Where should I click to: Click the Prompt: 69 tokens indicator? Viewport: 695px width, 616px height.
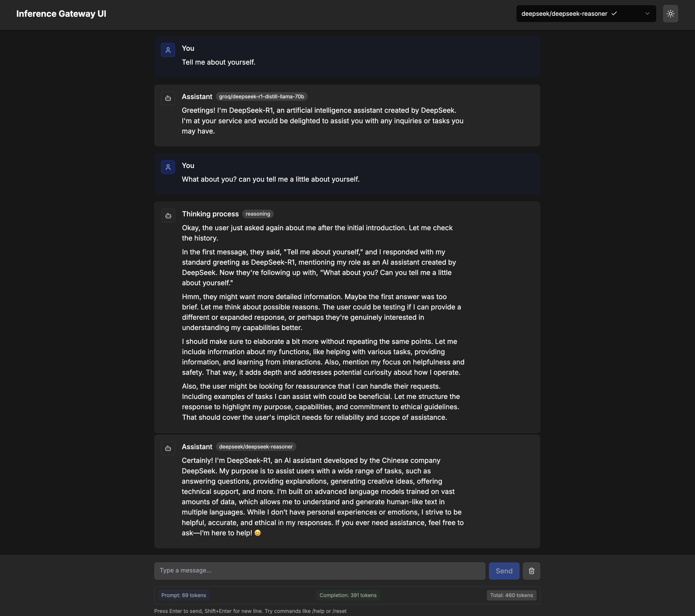point(184,595)
